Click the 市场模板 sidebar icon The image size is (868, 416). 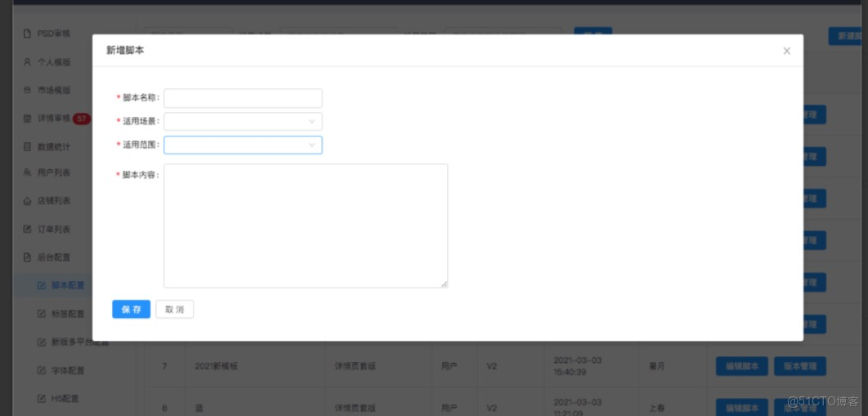[27, 90]
